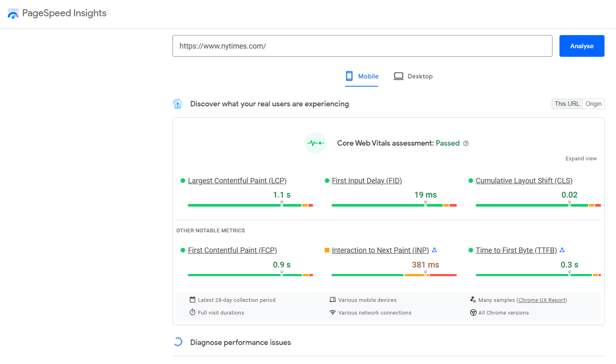Switch to the Desktop tab
Image resolution: width=616 pixels, height=364 pixels.
(413, 76)
